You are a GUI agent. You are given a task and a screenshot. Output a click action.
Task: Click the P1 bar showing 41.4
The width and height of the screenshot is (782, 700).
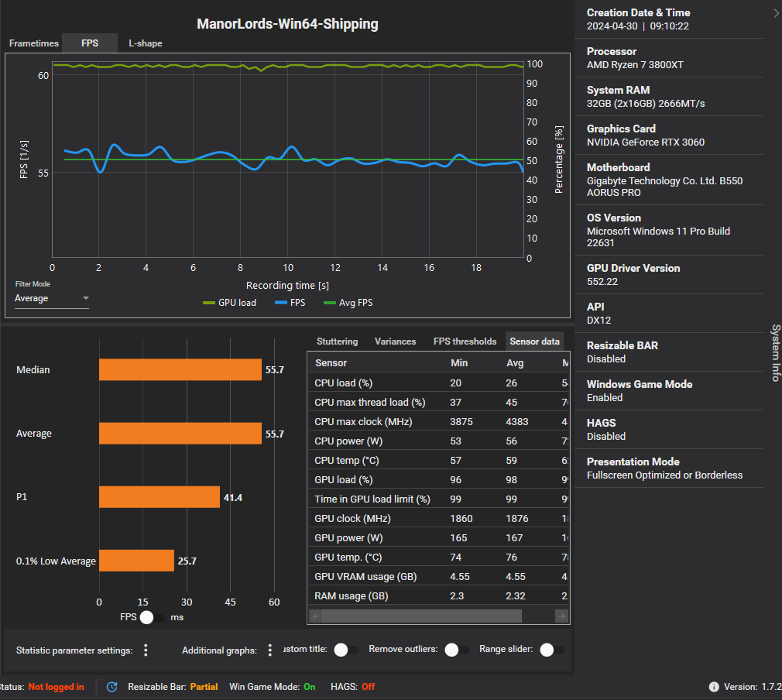pos(159,497)
